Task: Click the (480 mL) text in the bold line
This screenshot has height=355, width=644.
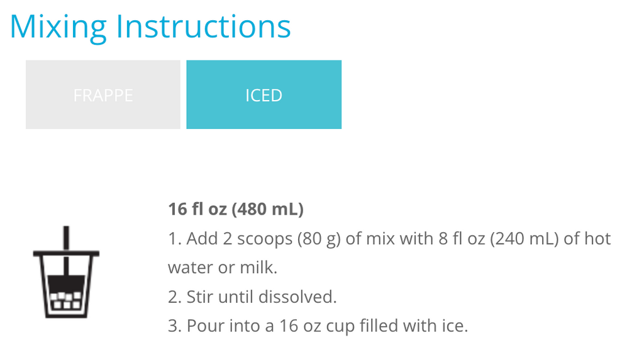Action: coord(267,209)
